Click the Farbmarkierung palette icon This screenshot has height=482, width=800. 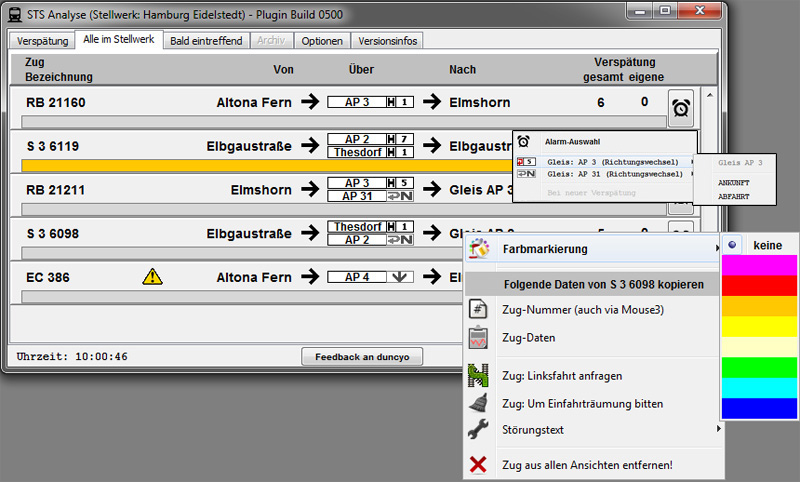pyautogui.click(x=479, y=248)
